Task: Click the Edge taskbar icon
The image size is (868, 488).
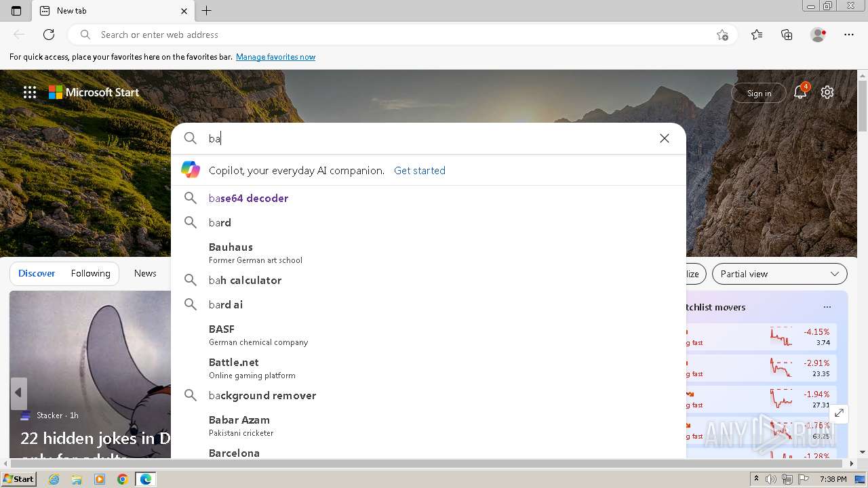Action: [x=146, y=479]
